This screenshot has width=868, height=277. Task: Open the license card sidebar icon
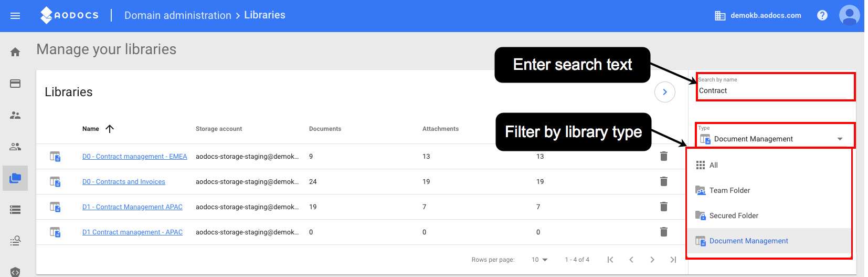click(x=15, y=84)
